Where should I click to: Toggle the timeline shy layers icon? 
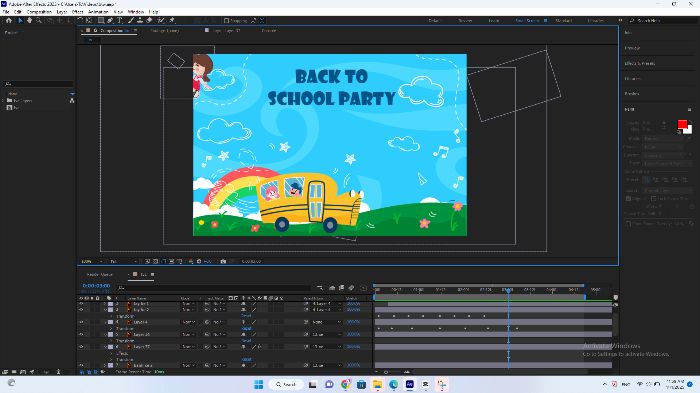[332, 288]
